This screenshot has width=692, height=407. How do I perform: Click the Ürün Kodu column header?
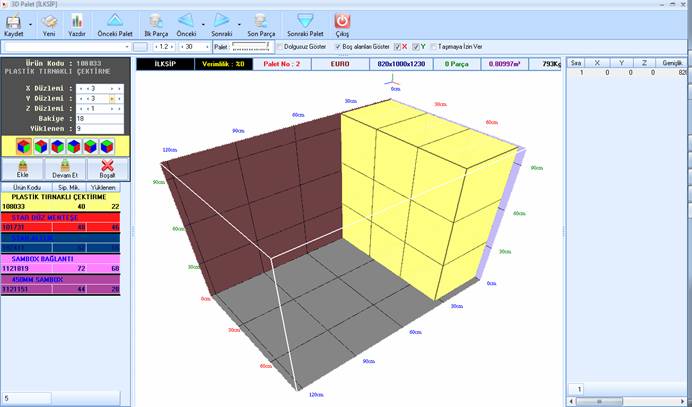click(x=26, y=187)
